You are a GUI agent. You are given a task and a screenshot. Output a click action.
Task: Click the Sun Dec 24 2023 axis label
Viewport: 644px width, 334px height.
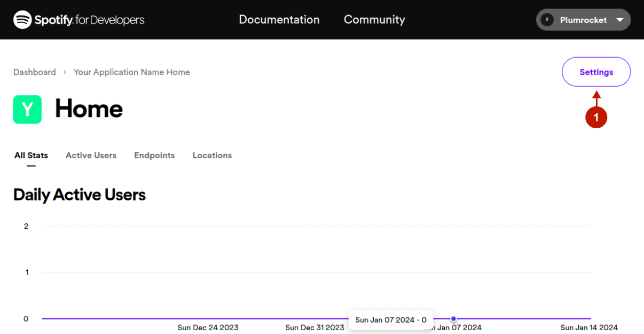[208, 328]
